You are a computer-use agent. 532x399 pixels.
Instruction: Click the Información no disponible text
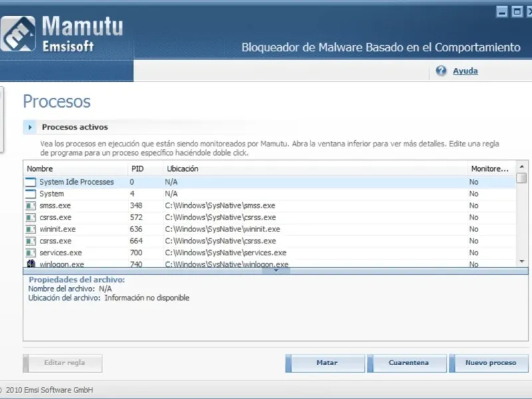(x=147, y=298)
